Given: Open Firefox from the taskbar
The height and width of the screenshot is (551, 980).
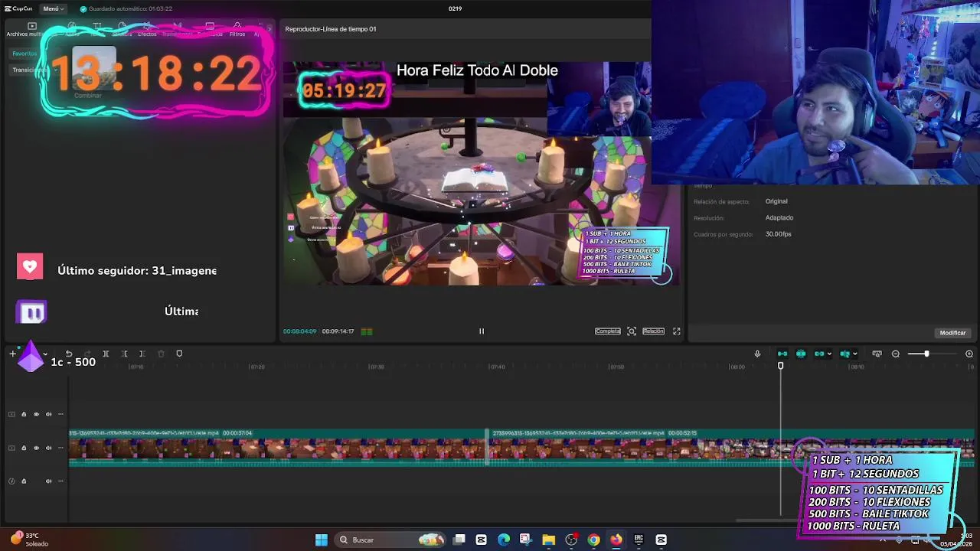Looking at the screenshot, I should pos(616,540).
